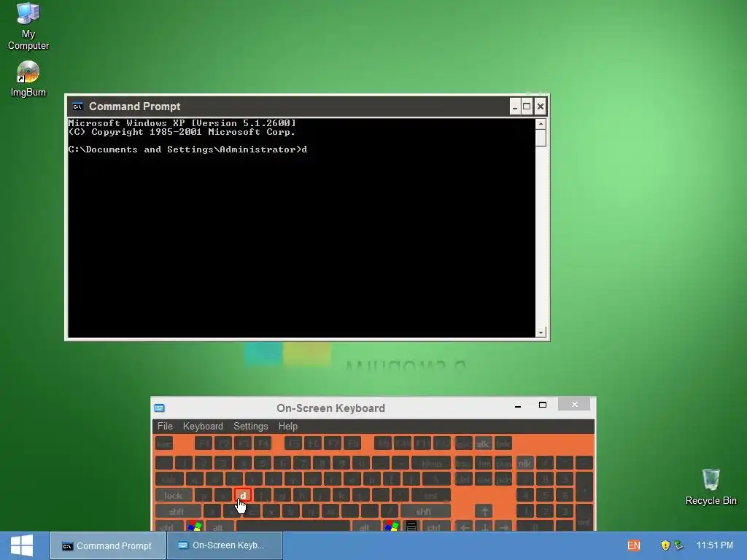Toggle the left alt key
Viewport: 747px width, 560px height.
[219, 526]
